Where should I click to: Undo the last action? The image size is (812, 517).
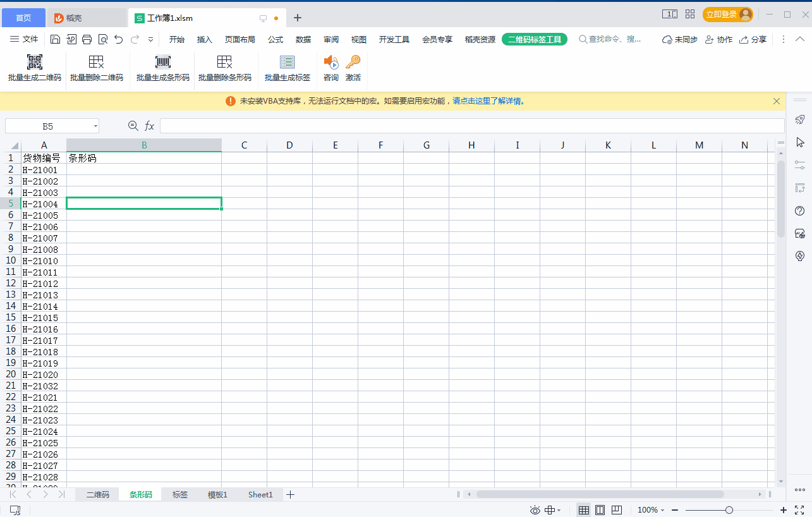click(x=119, y=39)
